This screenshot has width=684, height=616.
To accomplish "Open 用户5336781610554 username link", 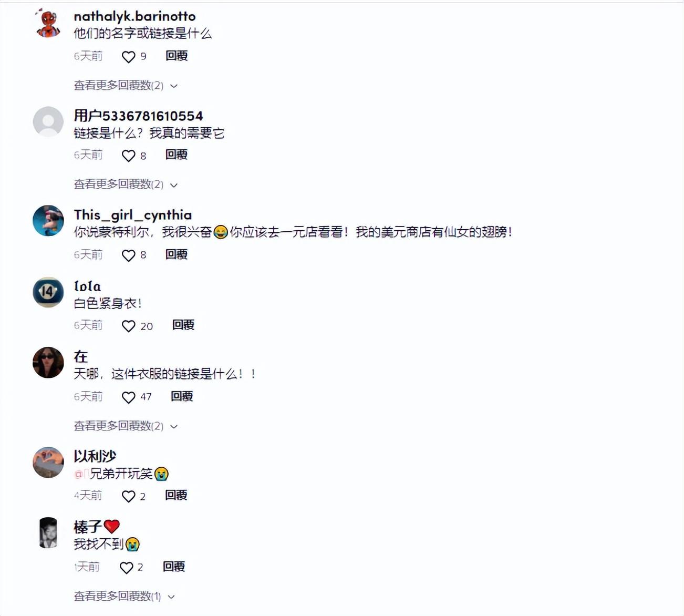I will point(138,116).
